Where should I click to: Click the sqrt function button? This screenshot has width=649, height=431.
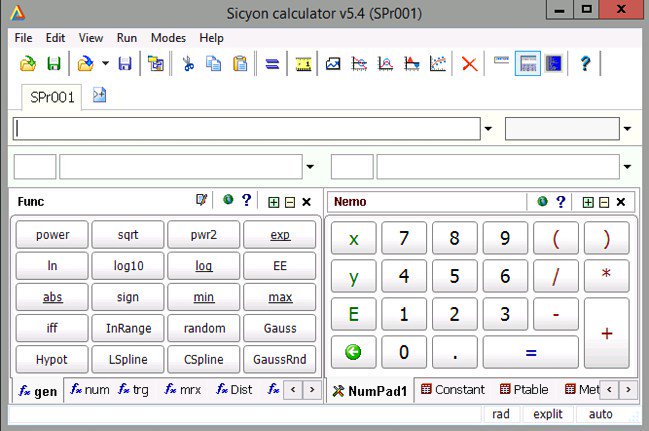click(x=128, y=235)
